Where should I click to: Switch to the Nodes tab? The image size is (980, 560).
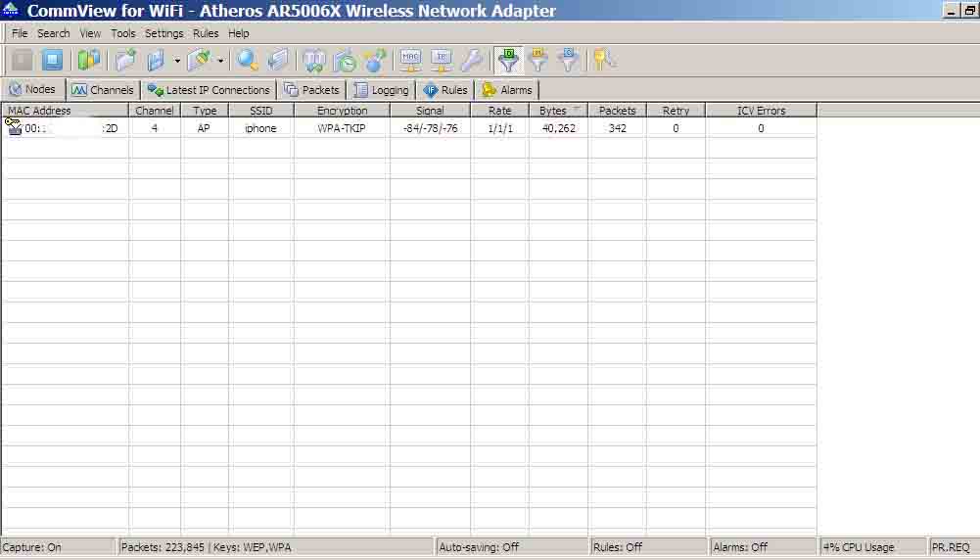pos(33,89)
